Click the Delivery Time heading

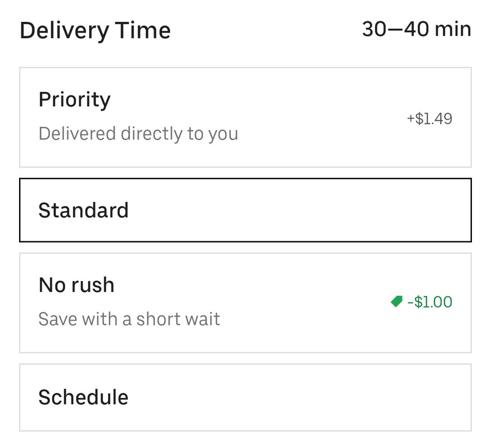95,30
